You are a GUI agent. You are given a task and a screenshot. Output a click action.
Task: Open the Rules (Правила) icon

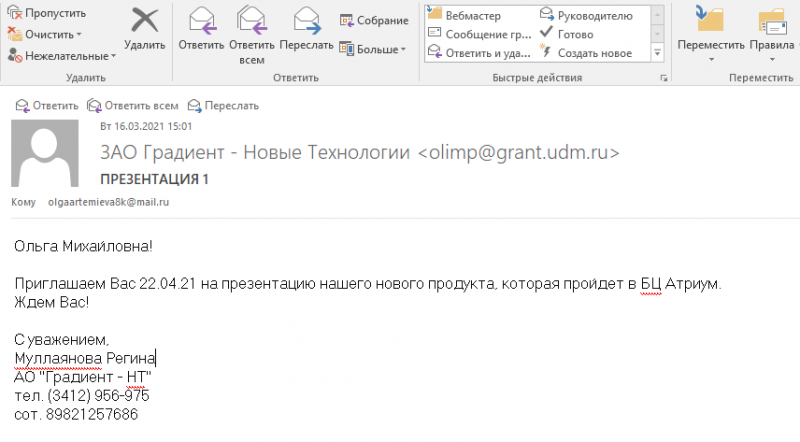[772, 21]
